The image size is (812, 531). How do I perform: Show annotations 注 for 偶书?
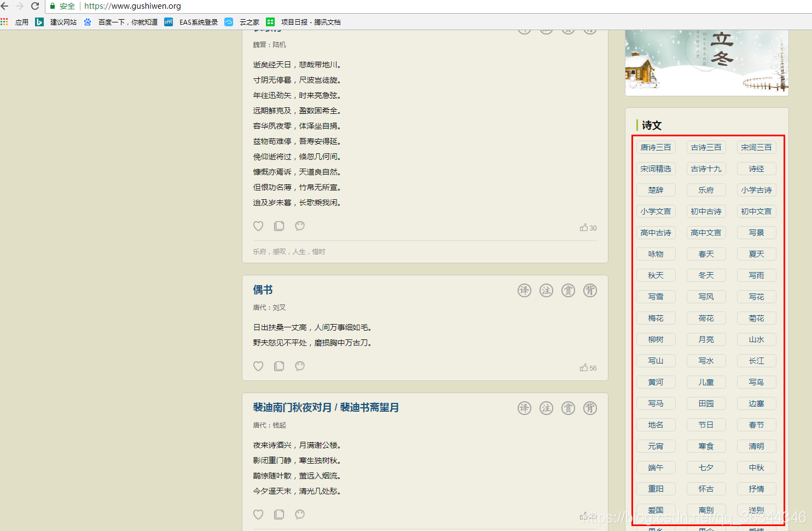pyautogui.click(x=547, y=290)
